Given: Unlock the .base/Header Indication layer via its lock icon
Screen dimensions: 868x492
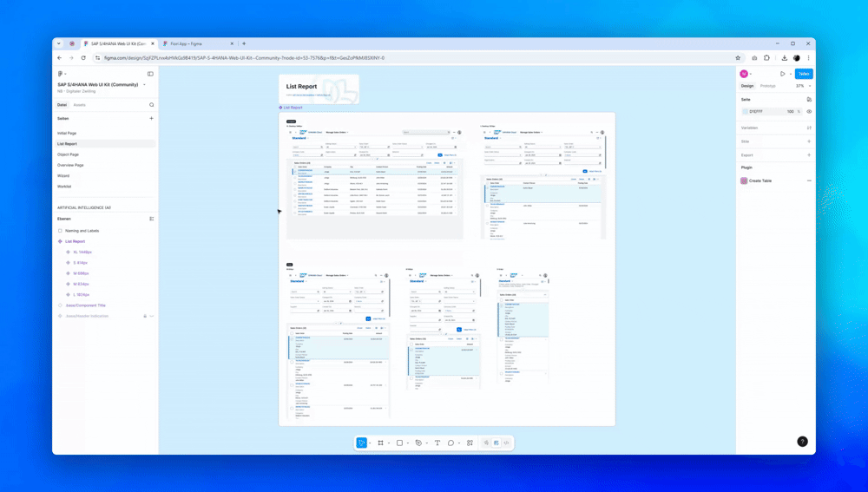Looking at the screenshot, I should (x=145, y=316).
